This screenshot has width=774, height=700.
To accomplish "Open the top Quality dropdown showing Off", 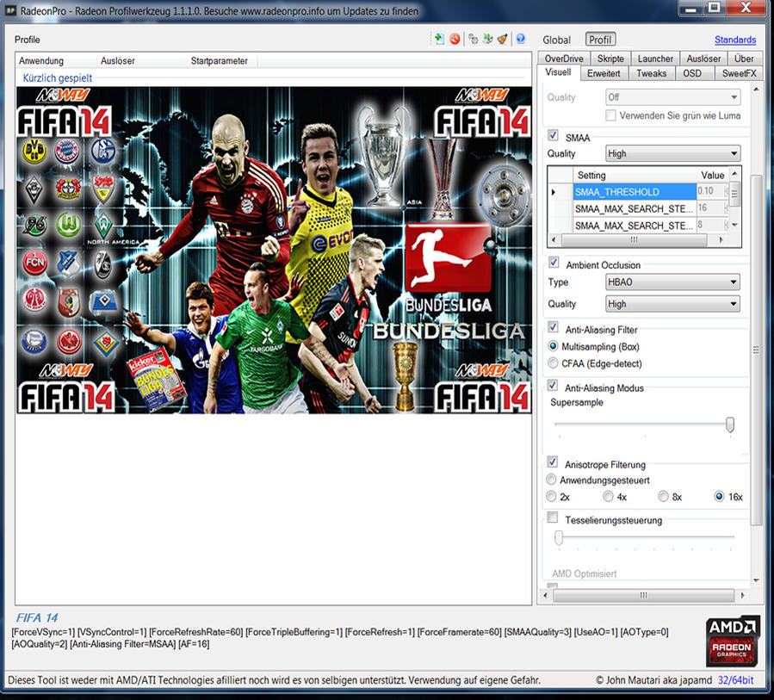I will [x=672, y=97].
